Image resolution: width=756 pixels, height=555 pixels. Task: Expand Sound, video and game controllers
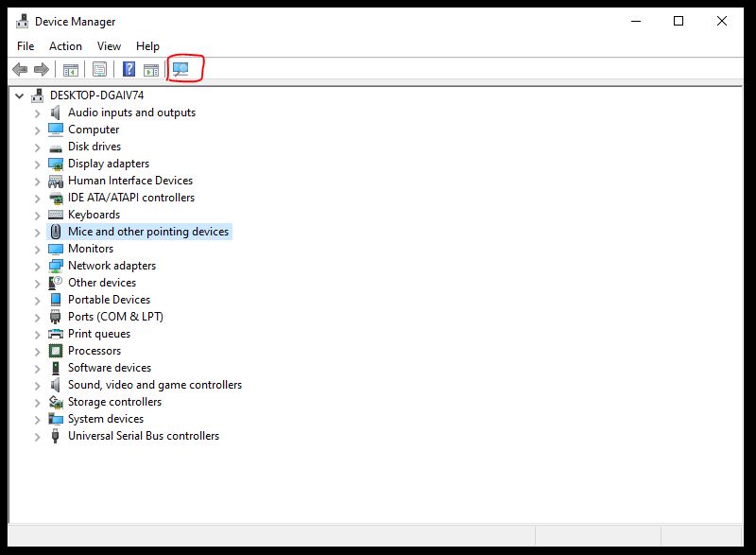[37, 386]
